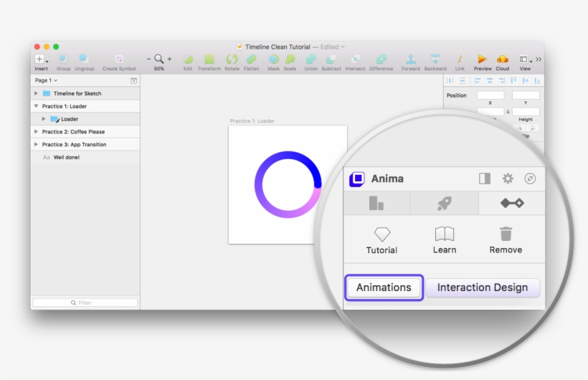588x380 pixels.
Task: Expand the Timeline for Sketch group
Action: coord(36,93)
